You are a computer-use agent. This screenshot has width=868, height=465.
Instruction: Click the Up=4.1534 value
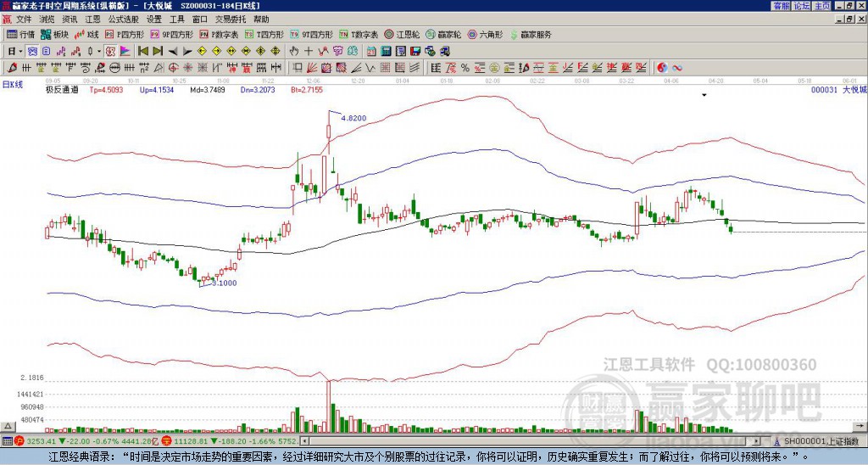[157, 89]
